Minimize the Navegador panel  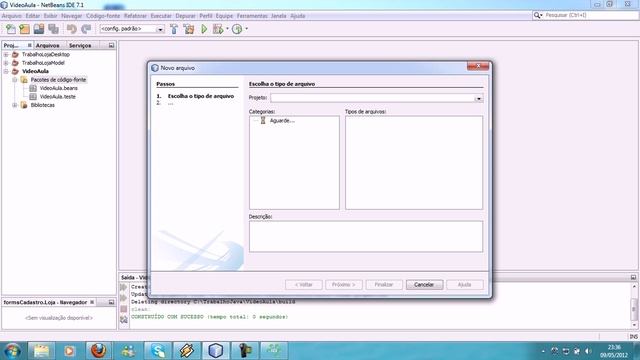point(111,302)
